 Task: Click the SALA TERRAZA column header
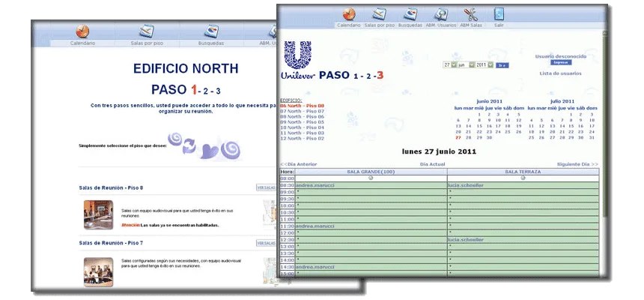[x=523, y=172]
